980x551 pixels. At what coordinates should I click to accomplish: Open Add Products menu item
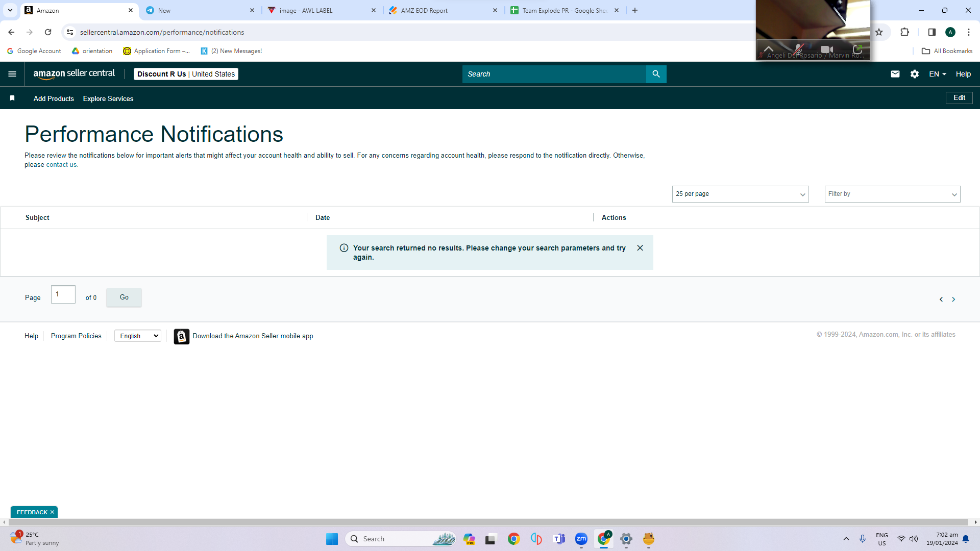click(x=54, y=98)
